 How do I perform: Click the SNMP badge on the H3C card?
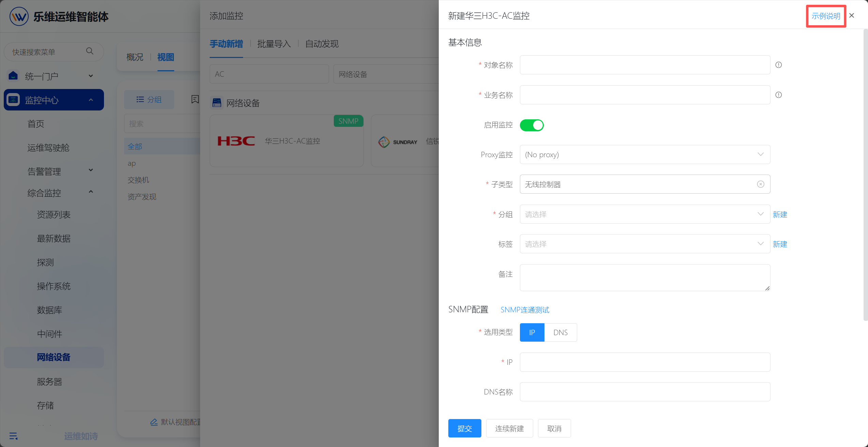coord(348,121)
